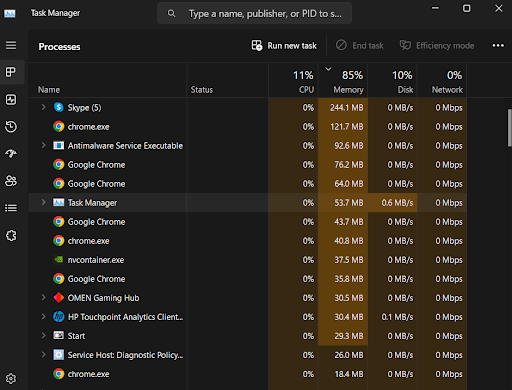Select Google Chrome using 43.7 MB
The height and width of the screenshot is (390, 512).
[x=247, y=221]
